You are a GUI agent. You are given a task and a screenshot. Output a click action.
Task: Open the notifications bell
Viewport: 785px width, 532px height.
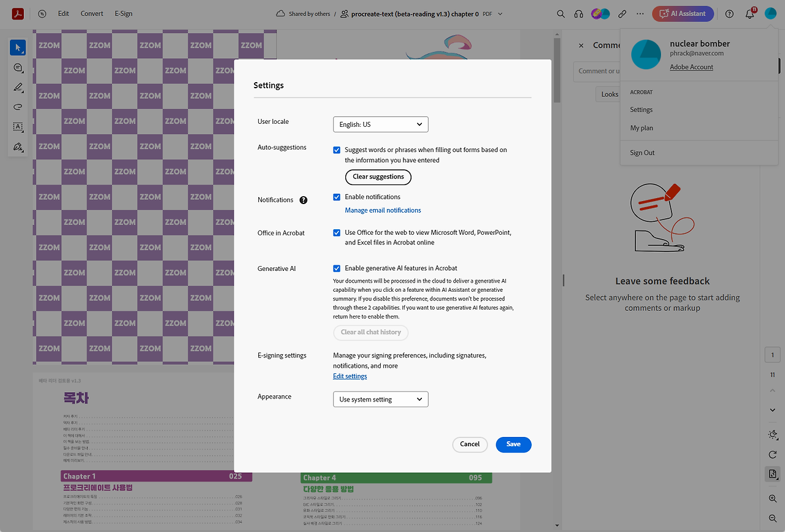click(x=750, y=13)
